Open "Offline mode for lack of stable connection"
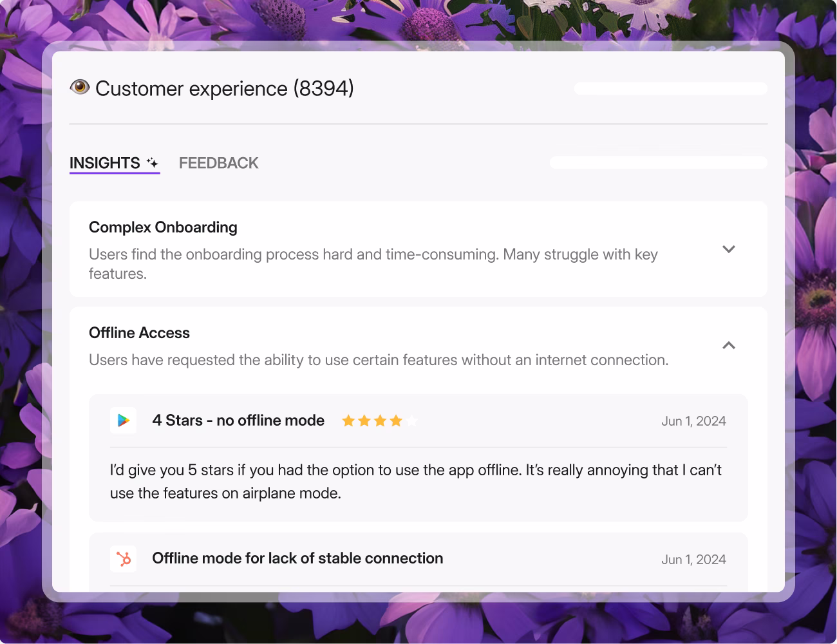Viewport: 837px width, 644px height. click(297, 558)
